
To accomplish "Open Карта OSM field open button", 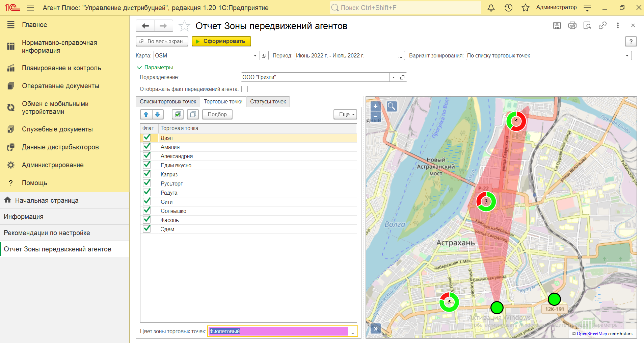I will point(264,55).
